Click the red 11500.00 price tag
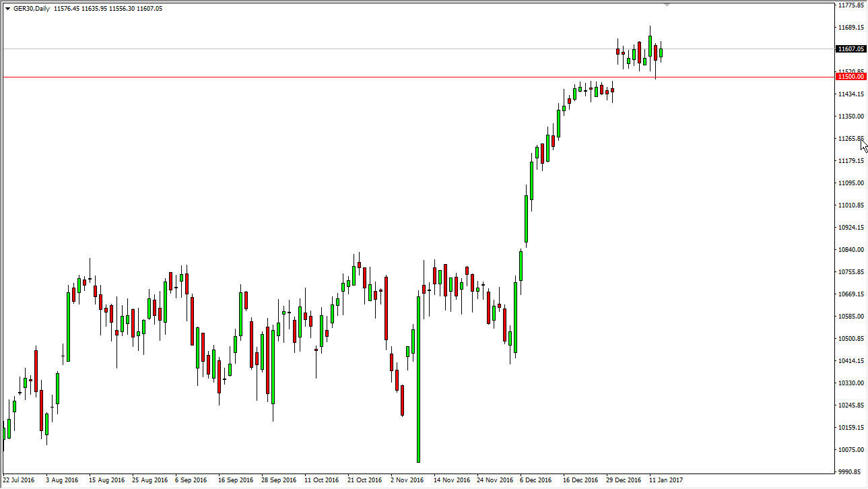Viewport: 868px width, 489px height. click(x=850, y=77)
